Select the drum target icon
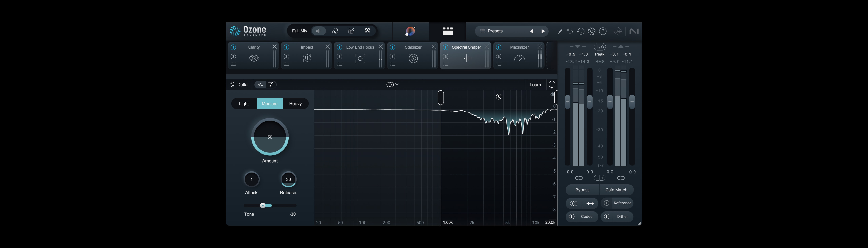 (x=351, y=31)
